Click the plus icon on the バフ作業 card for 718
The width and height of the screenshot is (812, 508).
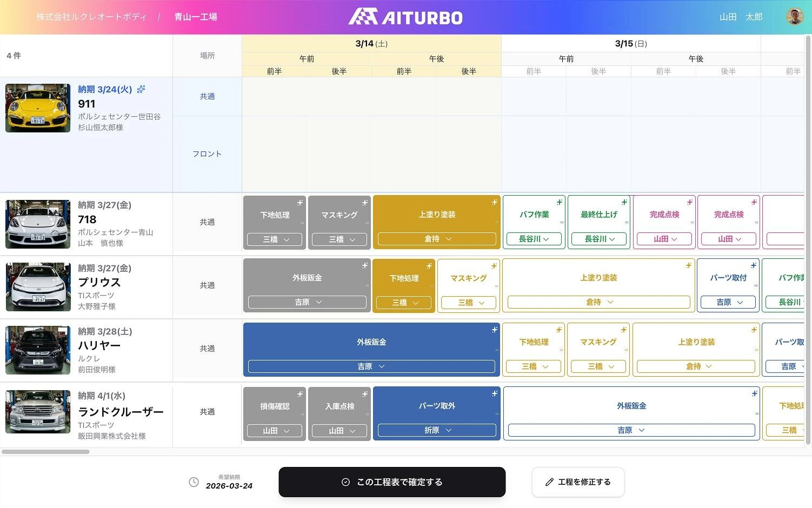click(560, 202)
